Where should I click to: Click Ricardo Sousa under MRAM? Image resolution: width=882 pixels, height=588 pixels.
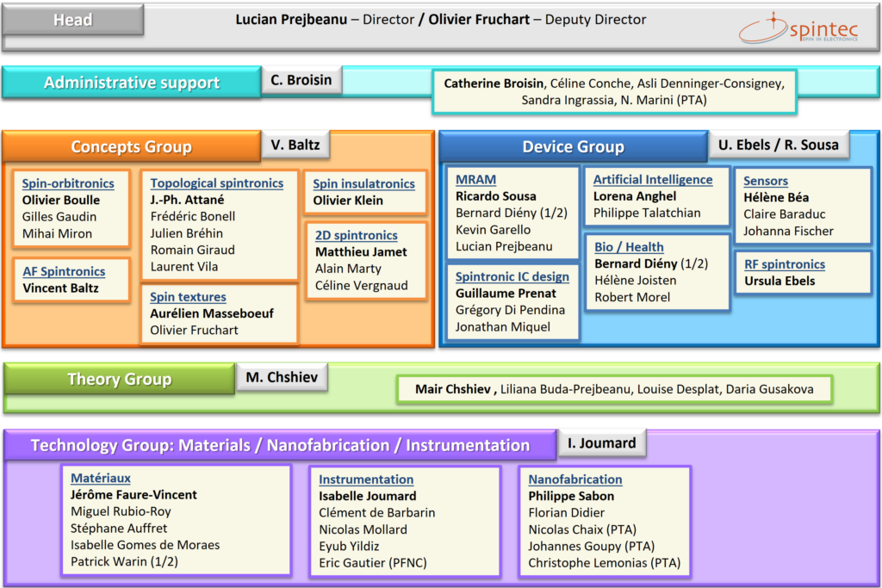[495, 197]
